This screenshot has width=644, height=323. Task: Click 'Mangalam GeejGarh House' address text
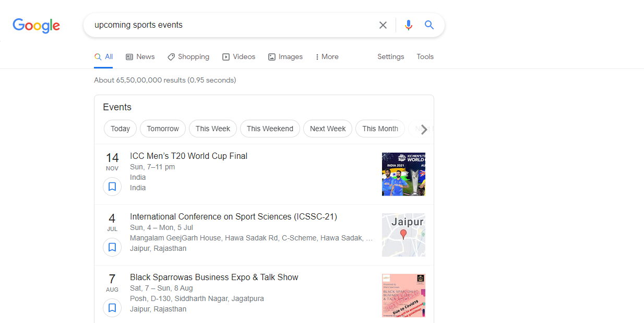point(176,238)
